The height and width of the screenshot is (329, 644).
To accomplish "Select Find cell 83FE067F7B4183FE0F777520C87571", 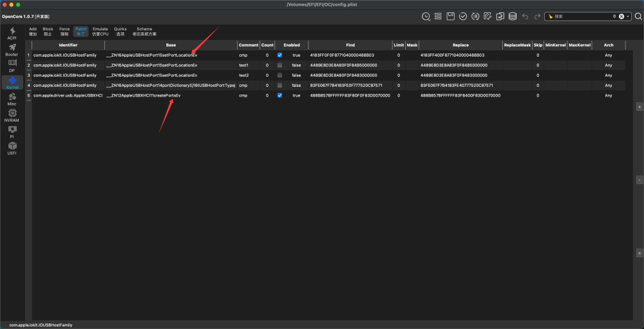I will [x=350, y=85].
